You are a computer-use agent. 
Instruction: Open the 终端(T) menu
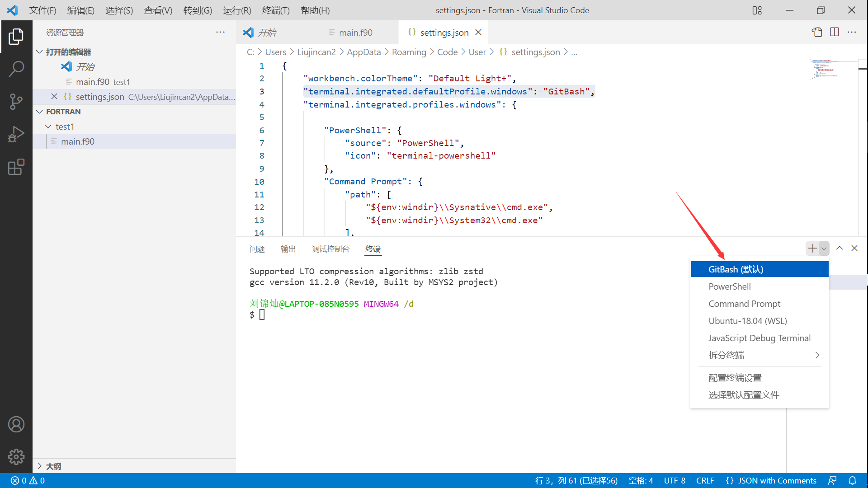[276, 10]
